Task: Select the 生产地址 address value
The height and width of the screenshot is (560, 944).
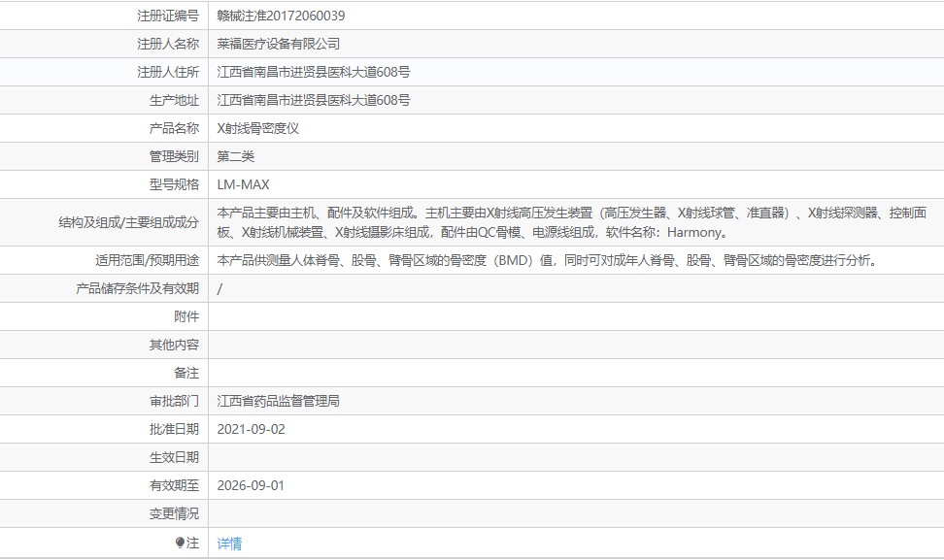Action: point(314,101)
